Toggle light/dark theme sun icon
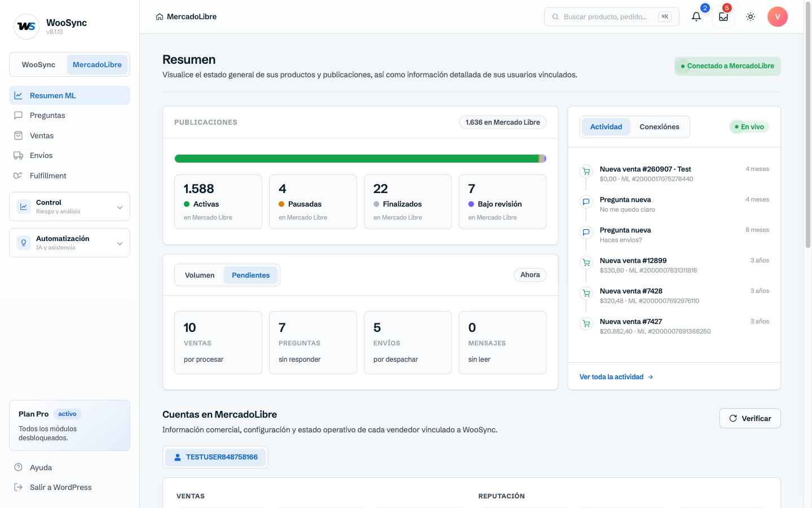Screen dimensions: 812x508 tap(751, 17)
